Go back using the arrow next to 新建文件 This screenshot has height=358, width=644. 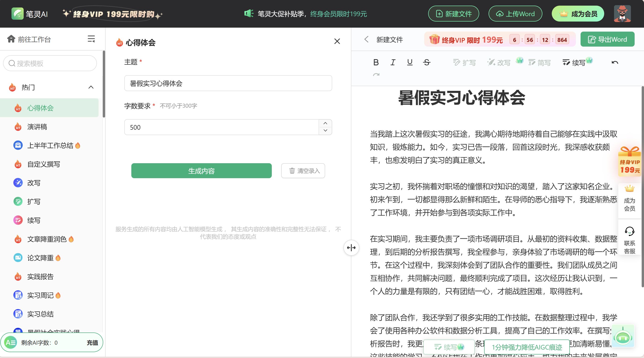[367, 39]
